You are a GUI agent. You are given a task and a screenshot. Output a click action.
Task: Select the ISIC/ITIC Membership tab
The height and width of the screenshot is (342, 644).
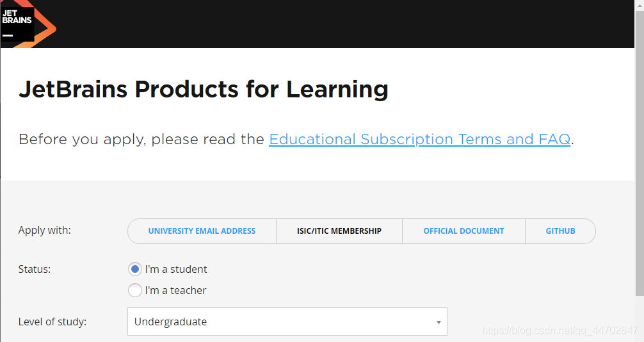pos(339,231)
